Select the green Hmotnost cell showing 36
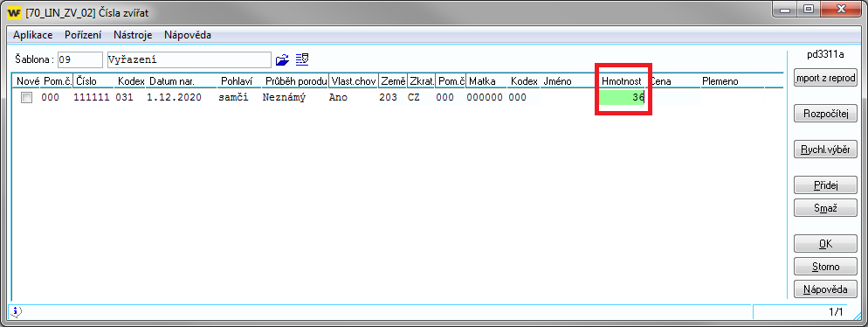 pos(623,98)
